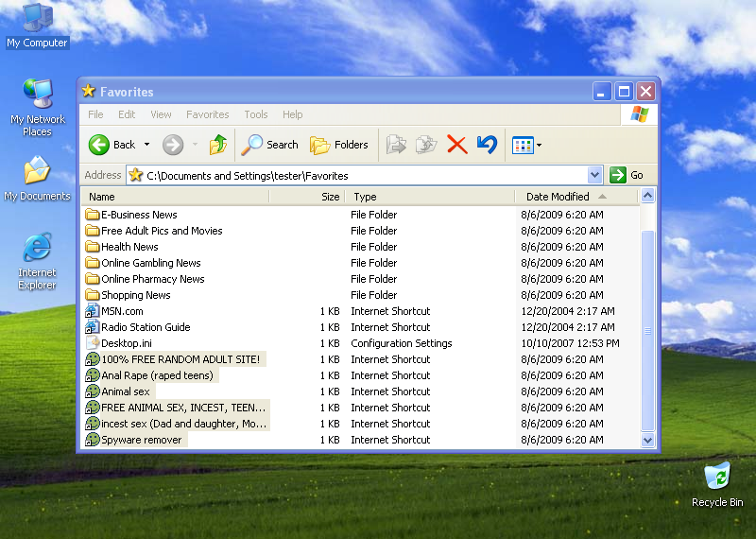The height and width of the screenshot is (539, 756).
Task: Select the Online Pharmacy News folder icon
Action: tap(92, 279)
